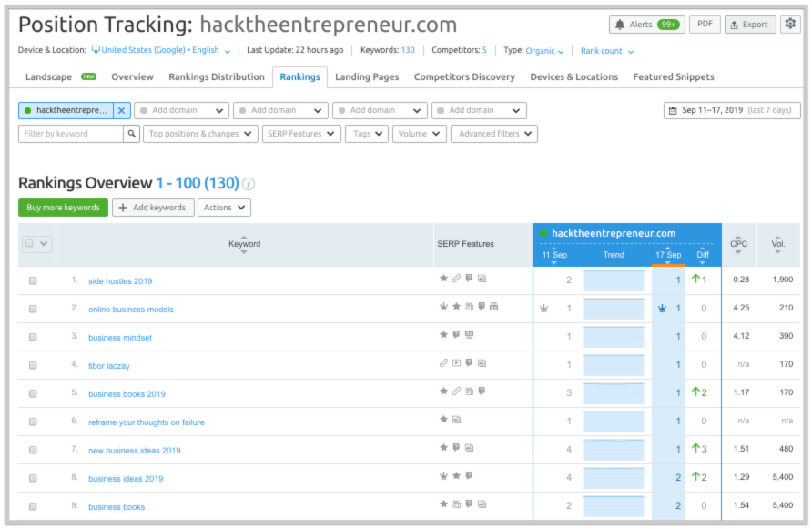
Task: Click the Keywords 130 count link
Action: pos(408,50)
